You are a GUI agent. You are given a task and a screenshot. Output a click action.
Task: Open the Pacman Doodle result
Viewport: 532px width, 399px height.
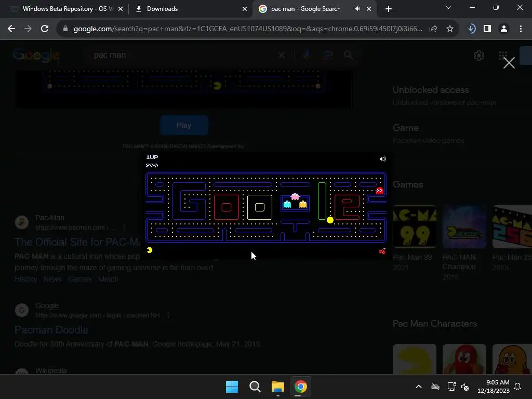coord(51,330)
